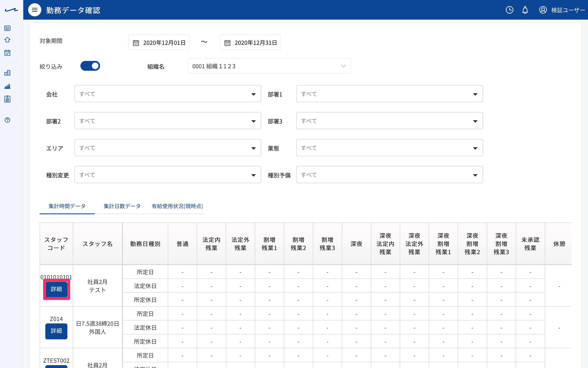Image resolution: width=588 pixels, height=368 pixels.
Task: Open the hamburger menu button
Action: 35,10
